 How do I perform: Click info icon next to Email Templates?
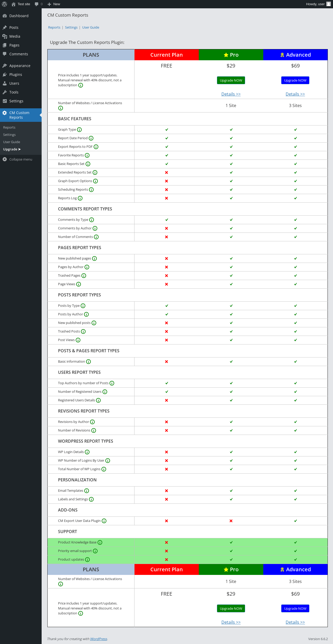(x=87, y=491)
